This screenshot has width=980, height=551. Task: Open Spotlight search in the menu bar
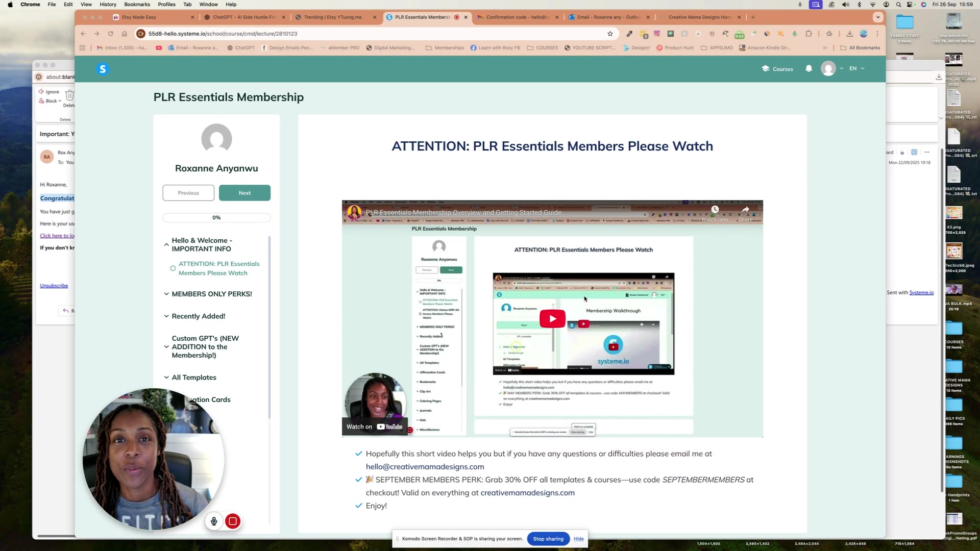(898, 5)
